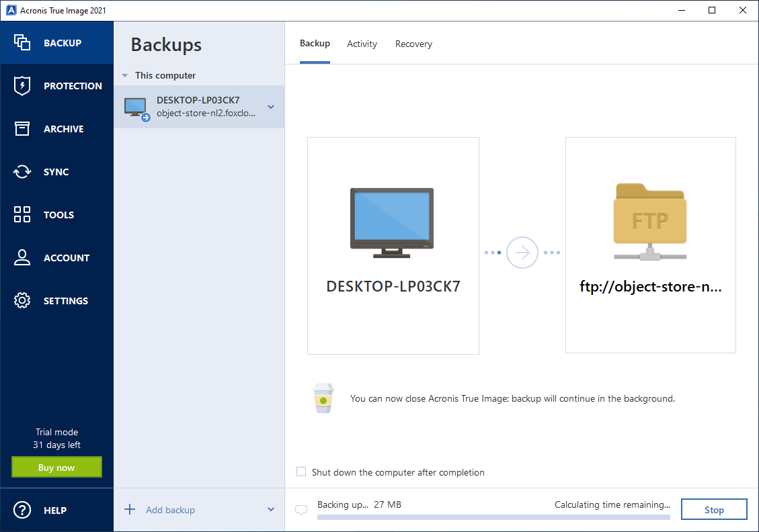
Task: Open Tools grid icon in sidebar
Action: (x=22, y=215)
